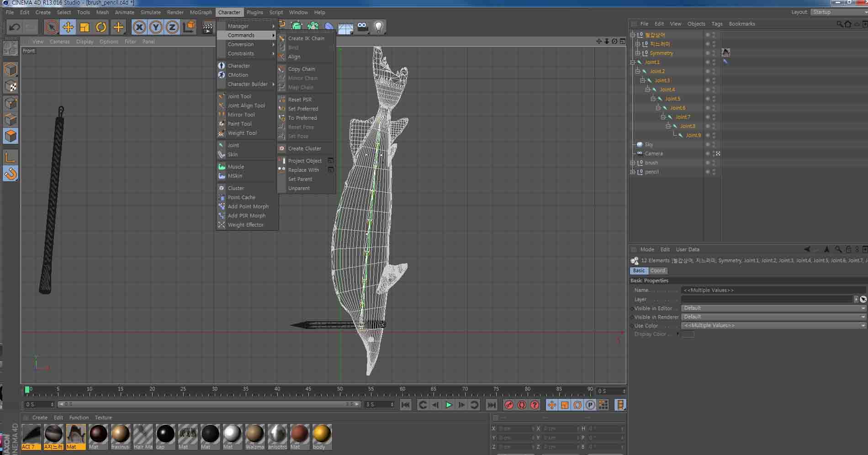868x455 pixels.
Task: Toggle Z axis lock
Action: pyautogui.click(x=172, y=27)
